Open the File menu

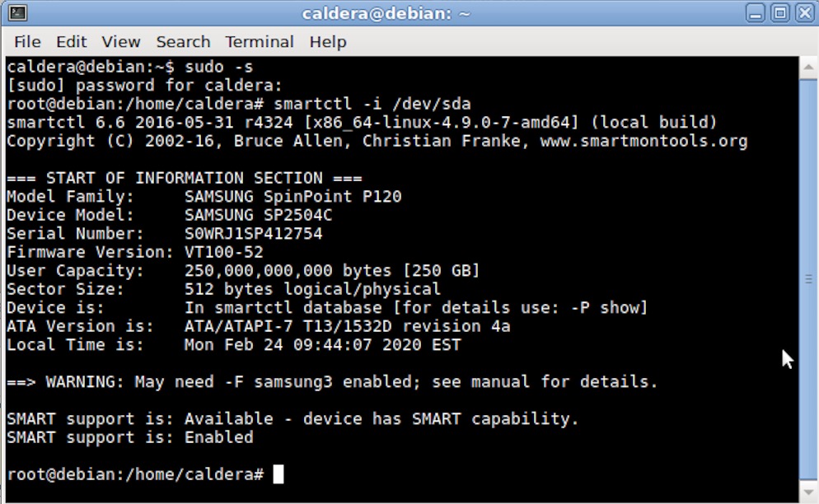pos(27,42)
